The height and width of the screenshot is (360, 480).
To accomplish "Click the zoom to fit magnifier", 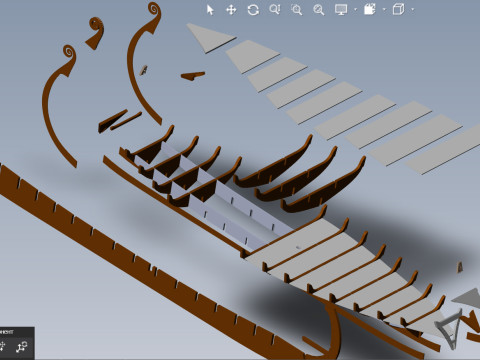I will pyautogui.click(x=319, y=10).
